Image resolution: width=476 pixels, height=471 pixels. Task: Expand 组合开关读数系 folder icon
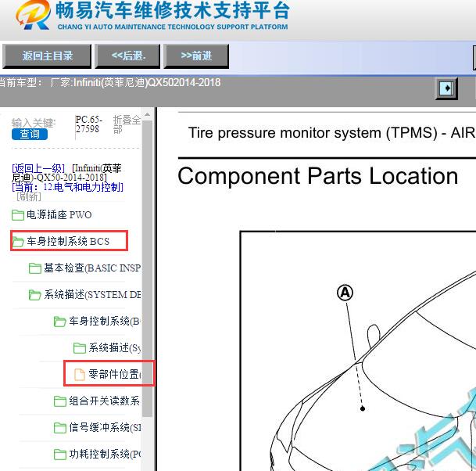coord(60,401)
